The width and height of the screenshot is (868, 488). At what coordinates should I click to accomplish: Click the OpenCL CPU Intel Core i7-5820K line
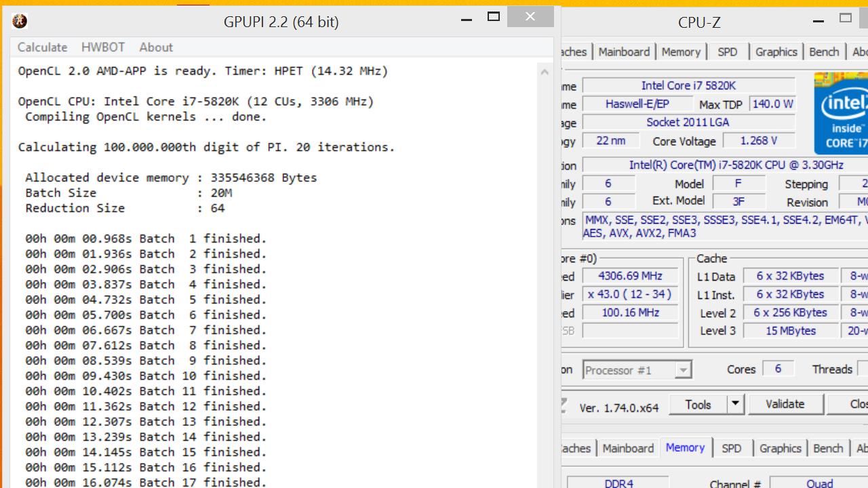point(196,102)
